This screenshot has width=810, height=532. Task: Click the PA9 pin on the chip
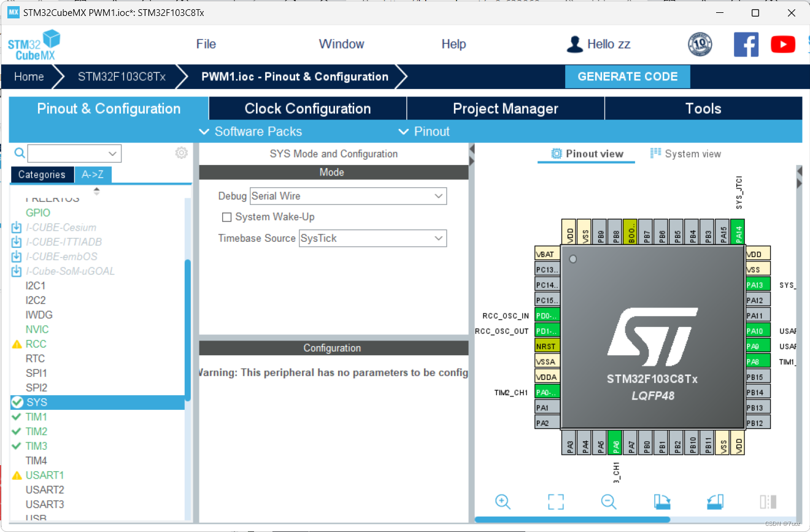757,346
